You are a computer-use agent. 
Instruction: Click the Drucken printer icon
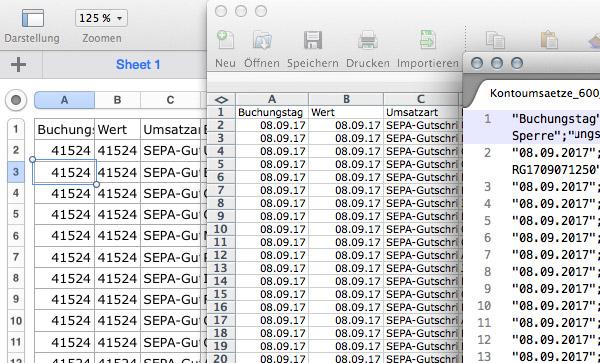pyautogui.click(x=368, y=40)
